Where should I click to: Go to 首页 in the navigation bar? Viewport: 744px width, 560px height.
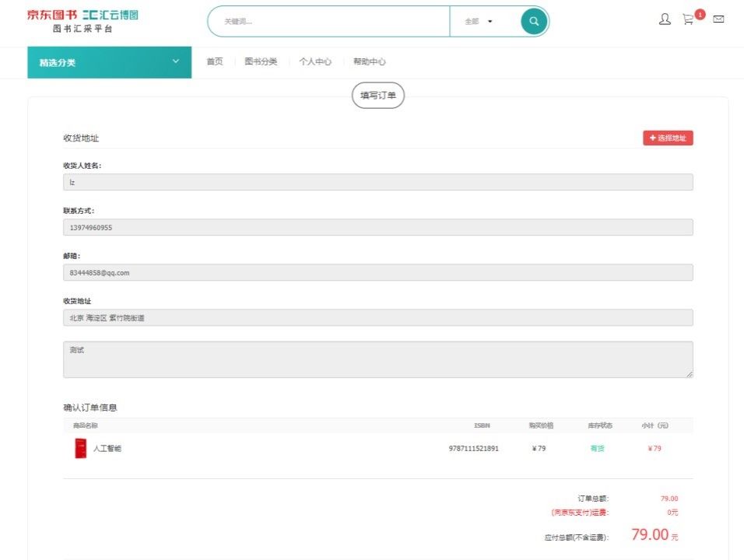(215, 62)
